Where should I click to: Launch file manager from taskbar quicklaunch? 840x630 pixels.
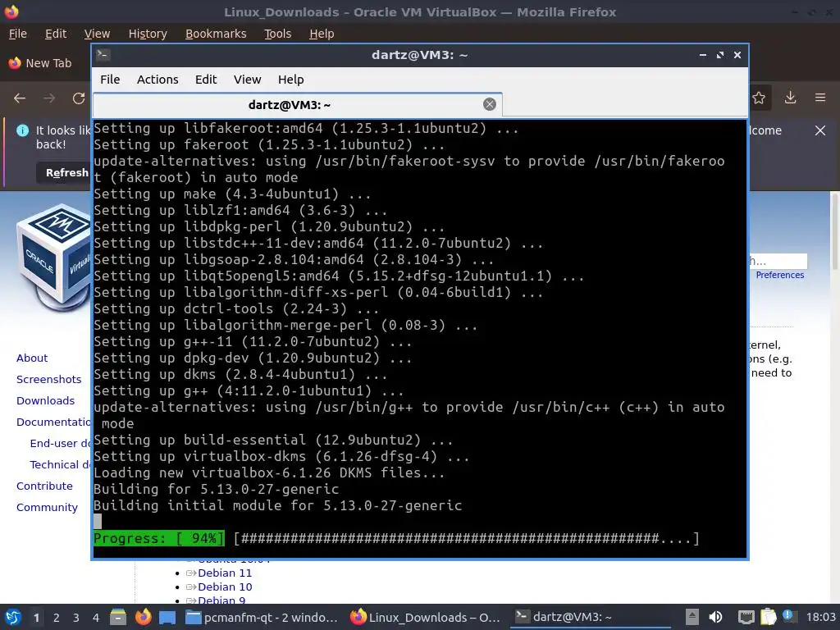pos(118,617)
